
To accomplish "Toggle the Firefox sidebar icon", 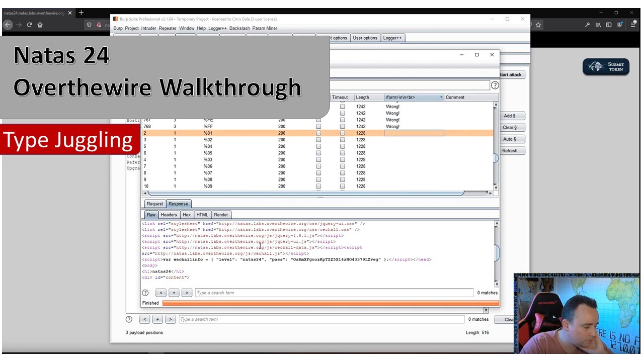I will [x=609, y=25].
